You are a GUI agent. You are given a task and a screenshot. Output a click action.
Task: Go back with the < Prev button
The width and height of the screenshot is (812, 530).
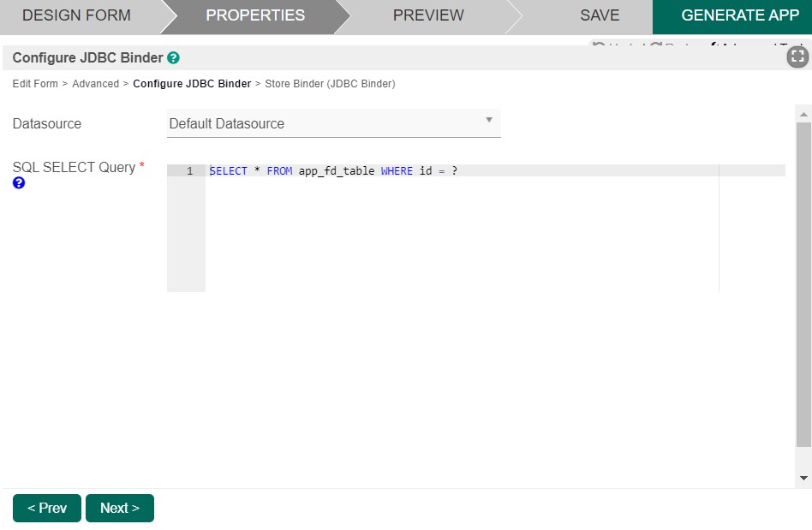pyautogui.click(x=46, y=508)
